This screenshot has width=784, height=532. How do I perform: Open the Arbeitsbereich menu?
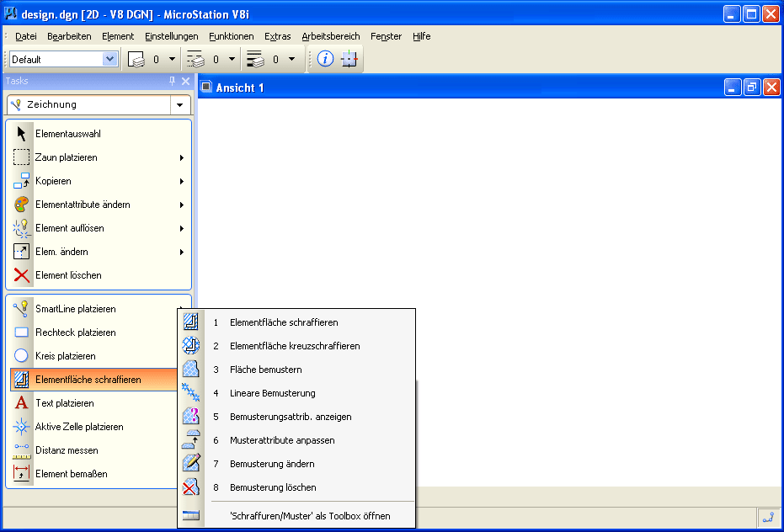tap(330, 36)
